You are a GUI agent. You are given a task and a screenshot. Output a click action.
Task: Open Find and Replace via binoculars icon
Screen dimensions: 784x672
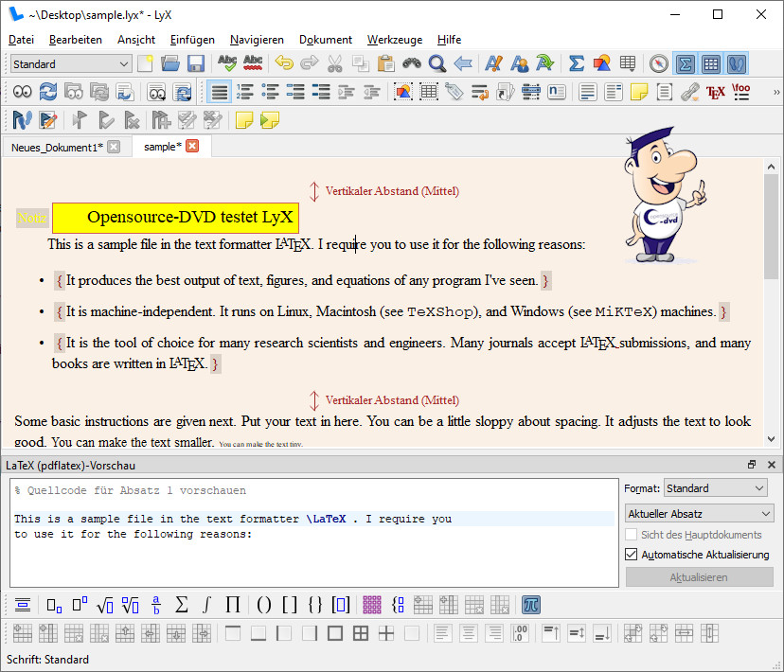tap(411, 63)
